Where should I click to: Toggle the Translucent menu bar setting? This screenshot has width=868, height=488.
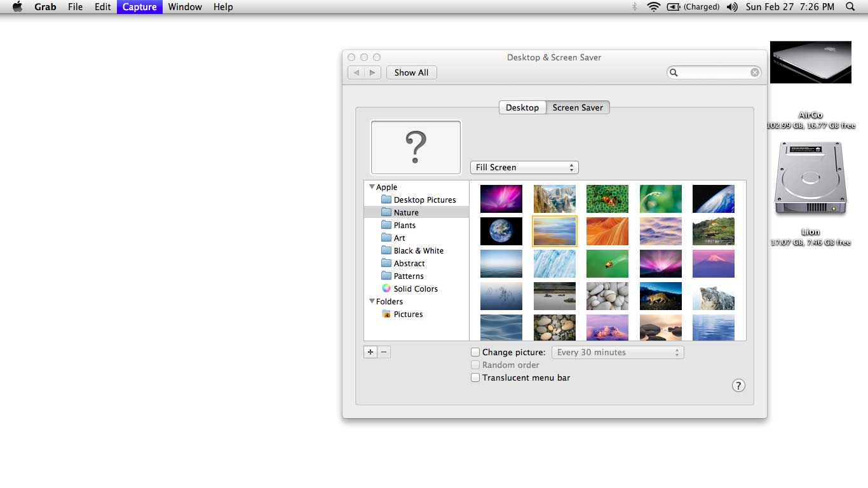[475, 377]
